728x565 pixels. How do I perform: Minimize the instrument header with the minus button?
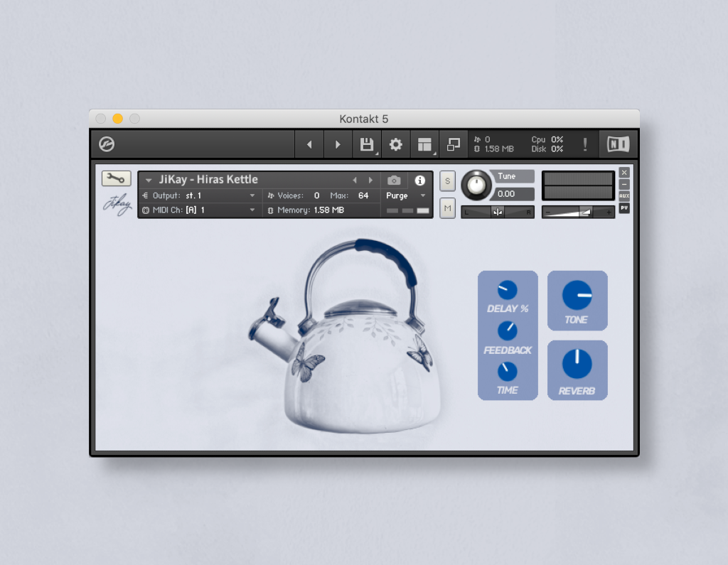[624, 184]
